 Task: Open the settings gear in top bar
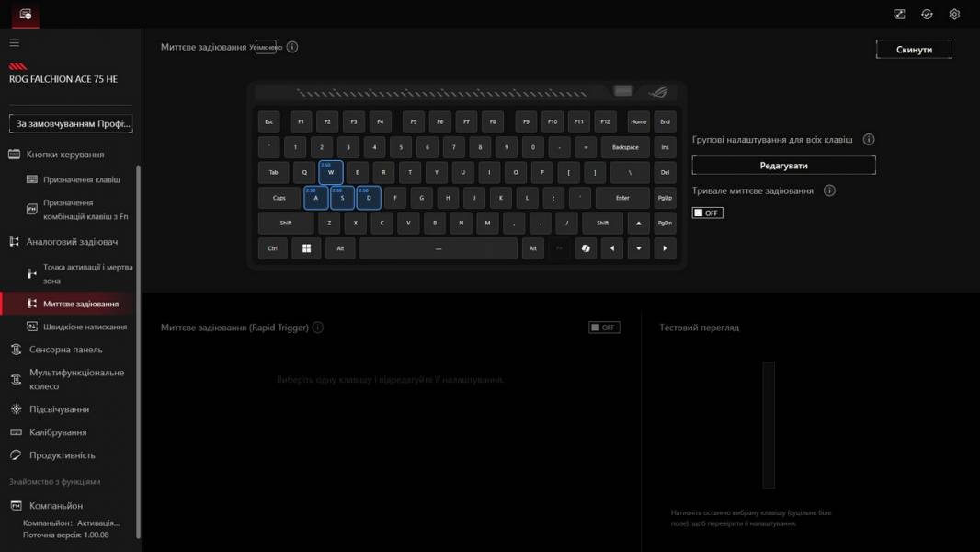tap(954, 14)
